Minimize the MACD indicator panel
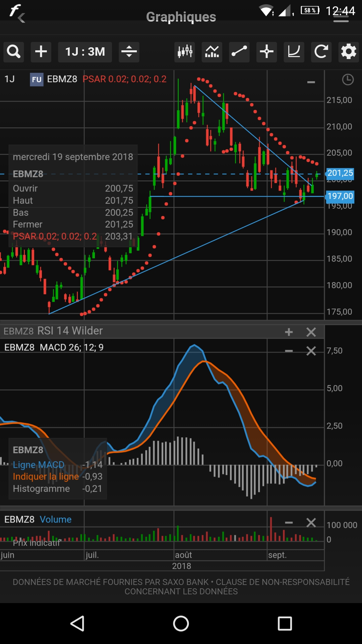 [289, 351]
